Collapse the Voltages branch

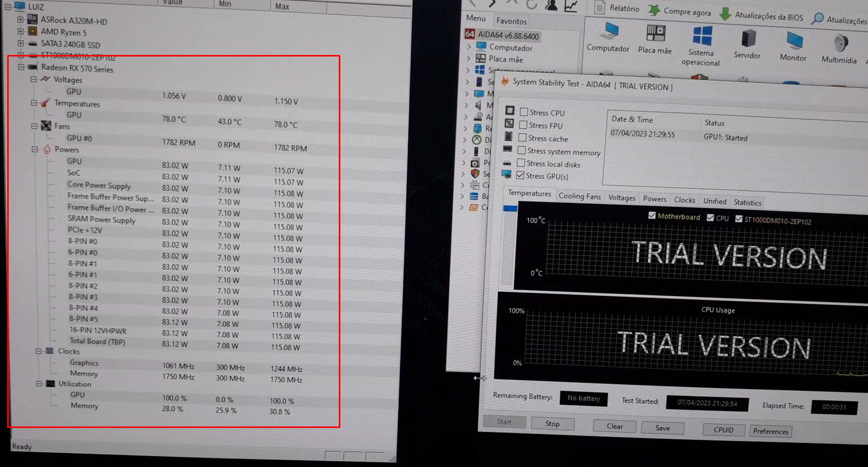point(33,79)
